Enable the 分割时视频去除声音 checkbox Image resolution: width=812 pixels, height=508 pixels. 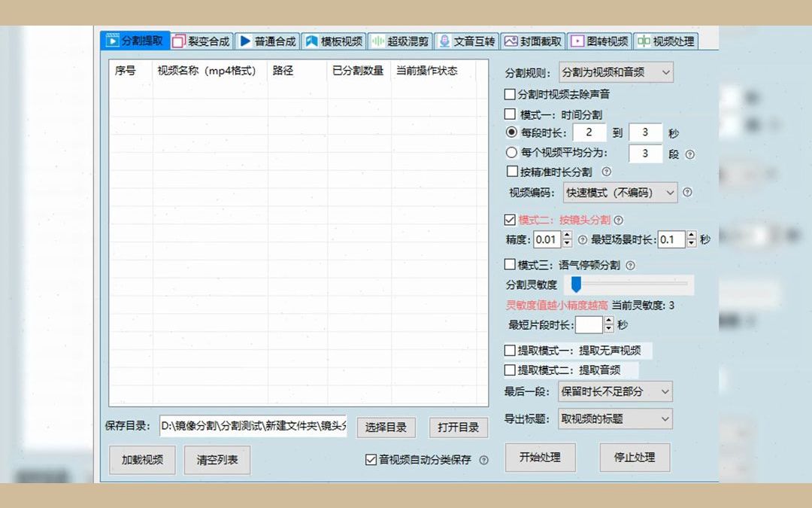[x=509, y=94]
